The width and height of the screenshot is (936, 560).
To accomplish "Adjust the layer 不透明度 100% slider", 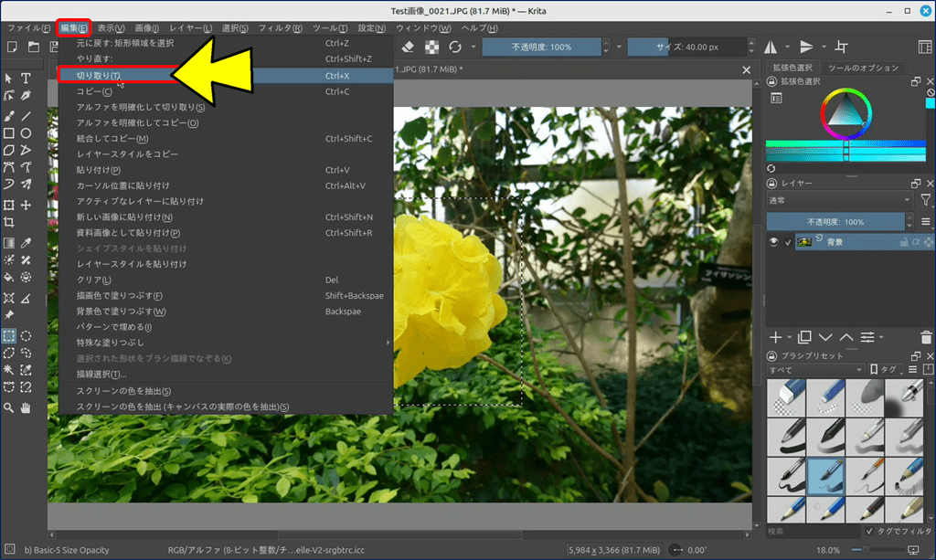I will click(x=835, y=222).
